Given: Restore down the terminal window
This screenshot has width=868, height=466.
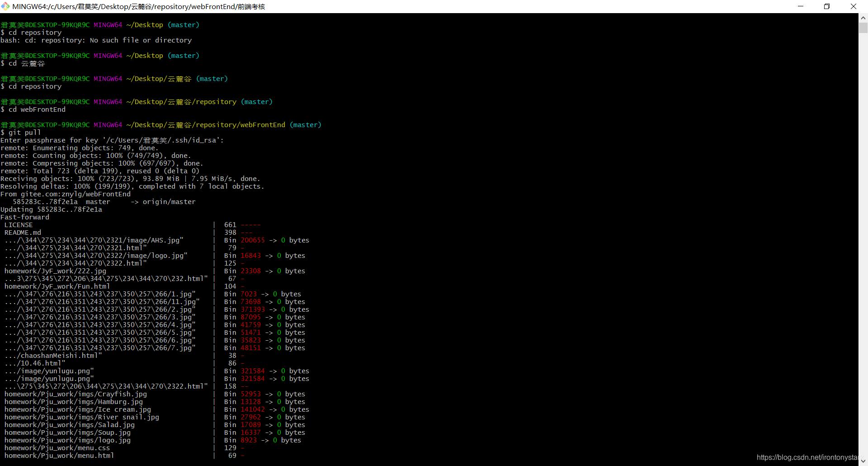Looking at the screenshot, I should [x=827, y=6].
